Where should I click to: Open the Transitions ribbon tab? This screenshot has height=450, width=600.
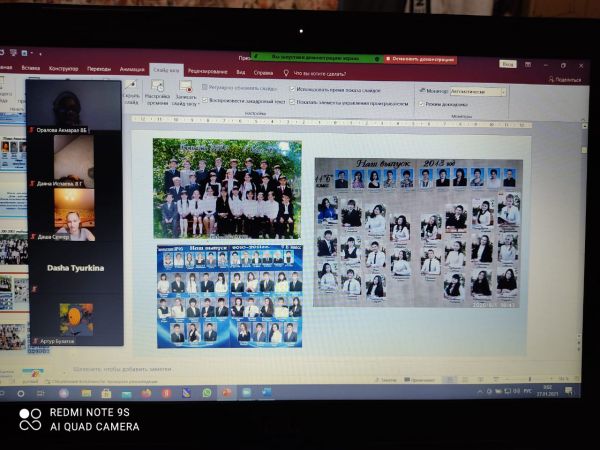98,69
